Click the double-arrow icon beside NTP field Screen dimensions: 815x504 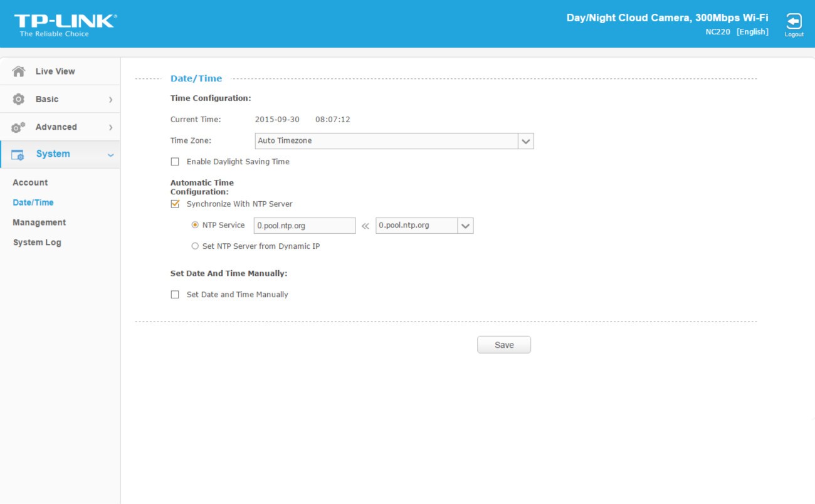click(365, 226)
